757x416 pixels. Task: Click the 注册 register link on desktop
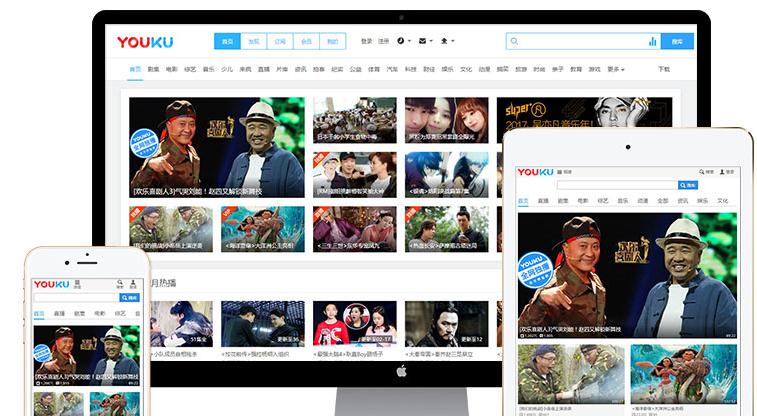coord(383,41)
